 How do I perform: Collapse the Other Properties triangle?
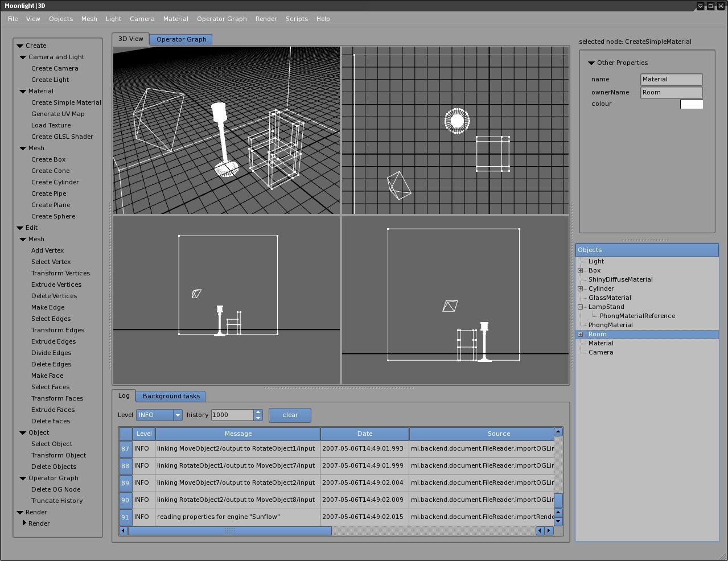pos(591,63)
